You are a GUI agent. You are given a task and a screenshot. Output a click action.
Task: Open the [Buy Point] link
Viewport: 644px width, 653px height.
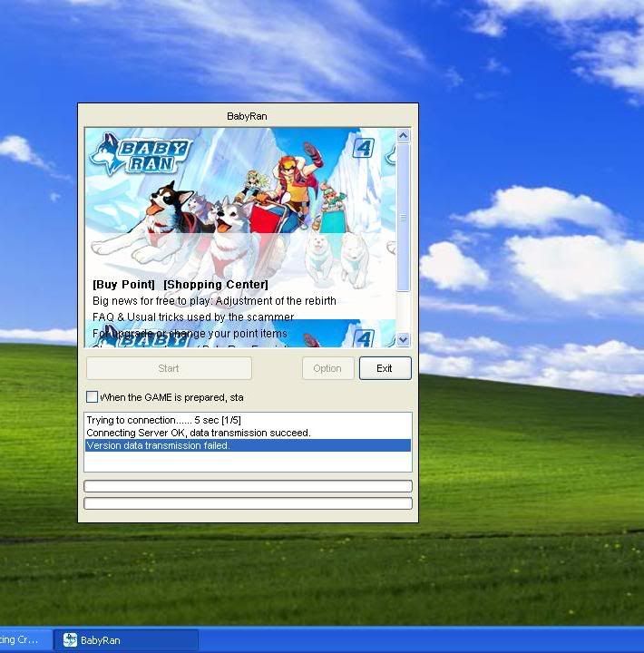[x=123, y=285]
